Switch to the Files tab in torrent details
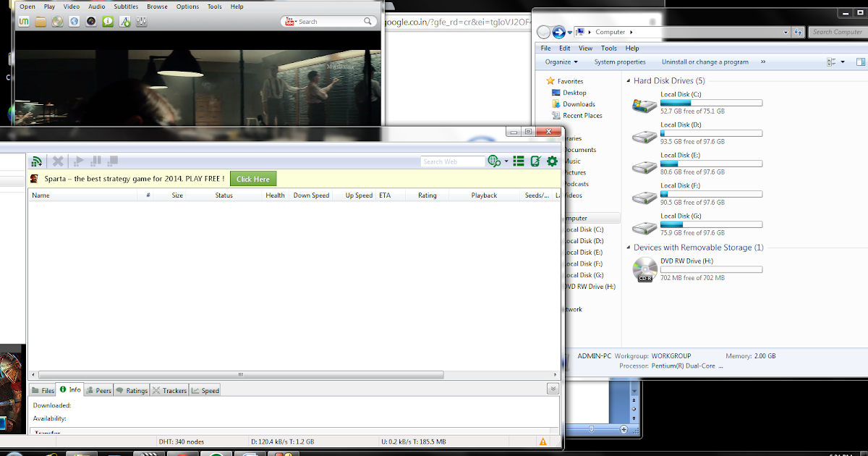The width and height of the screenshot is (868, 456). [43, 390]
